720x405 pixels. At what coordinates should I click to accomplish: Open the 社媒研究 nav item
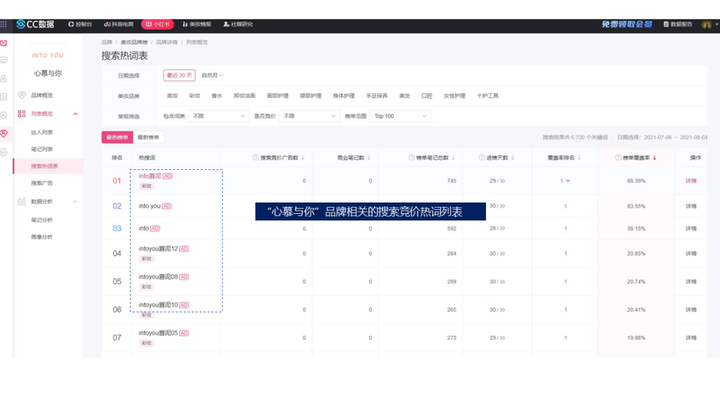[x=238, y=24]
